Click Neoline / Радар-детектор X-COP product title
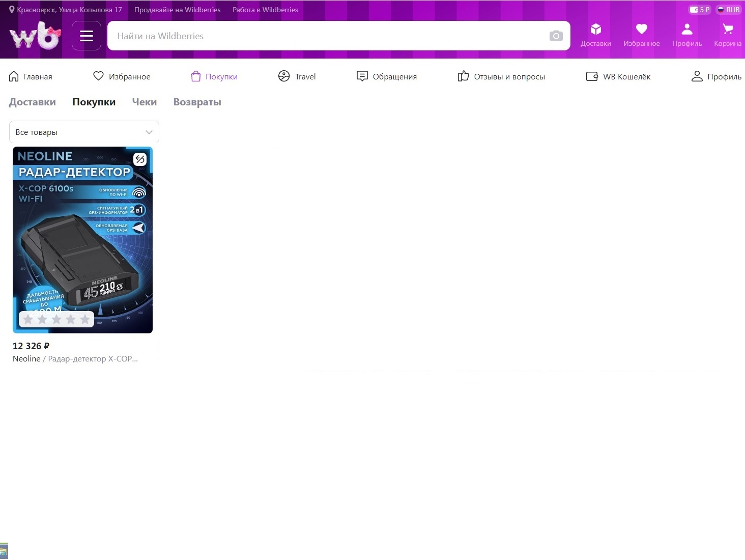The height and width of the screenshot is (560, 745). pyautogui.click(x=75, y=358)
